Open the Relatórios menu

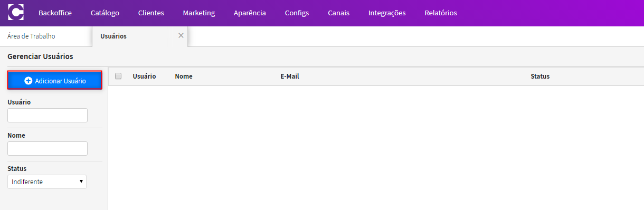pos(441,13)
